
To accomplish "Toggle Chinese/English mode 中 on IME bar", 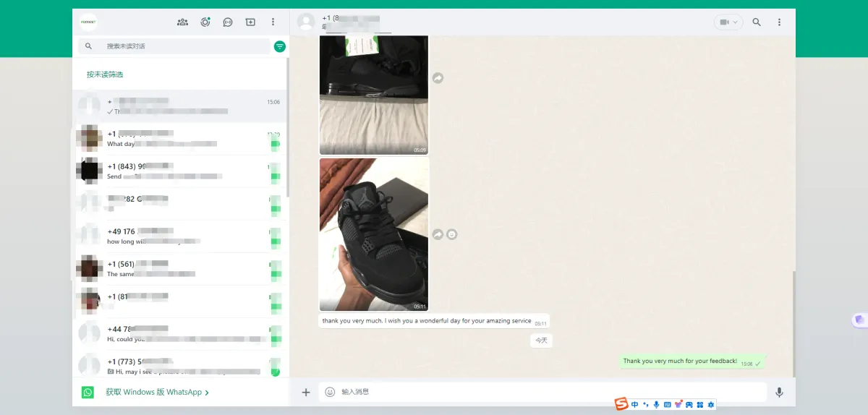I will point(634,404).
